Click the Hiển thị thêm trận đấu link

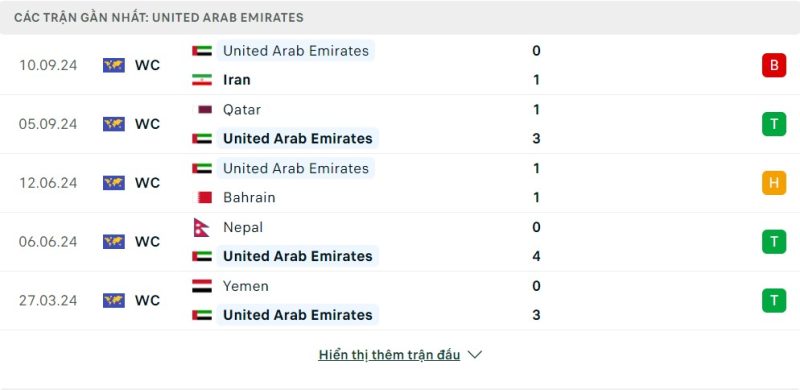(389, 355)
